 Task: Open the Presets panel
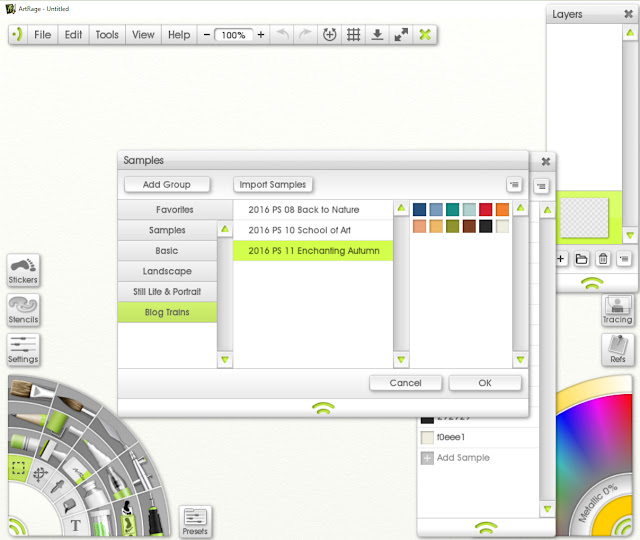point(195,522)
